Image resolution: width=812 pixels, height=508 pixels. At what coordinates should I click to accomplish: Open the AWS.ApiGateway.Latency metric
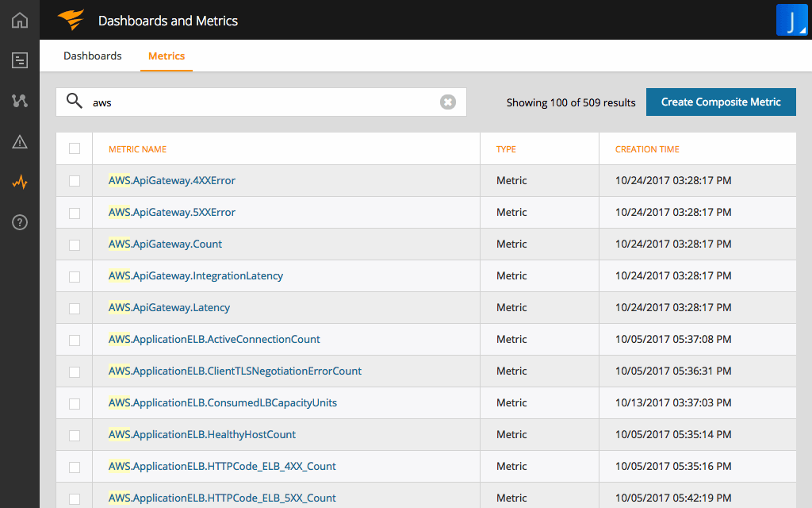[170, 307]
